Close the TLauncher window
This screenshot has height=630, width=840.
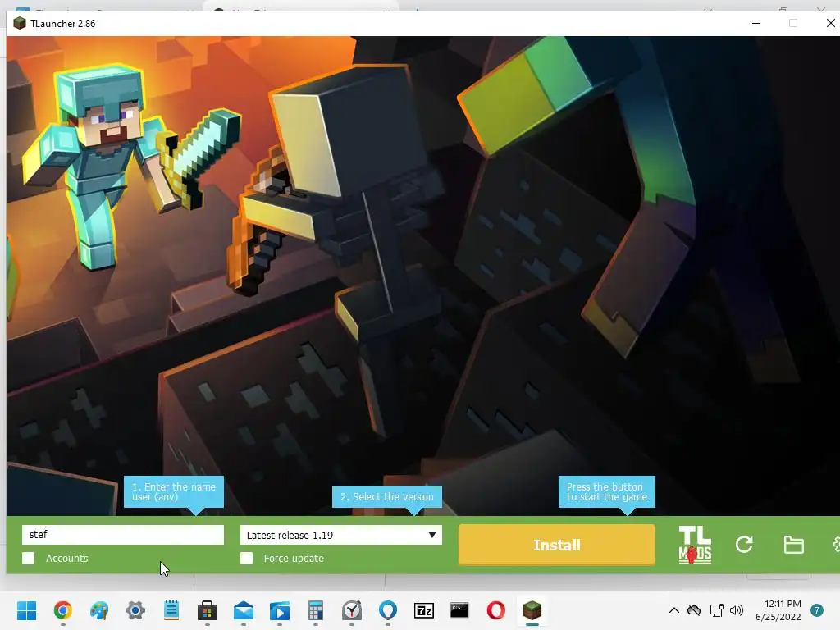830,23
